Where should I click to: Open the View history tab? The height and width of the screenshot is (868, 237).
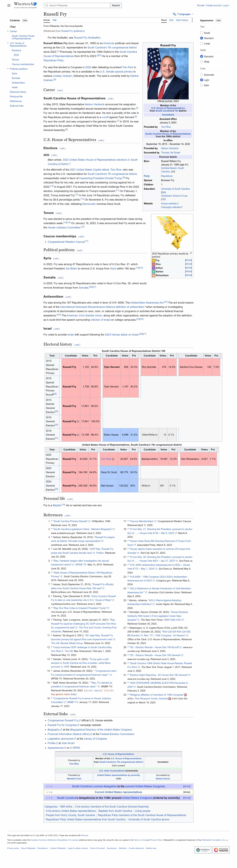tap(182, 20)
